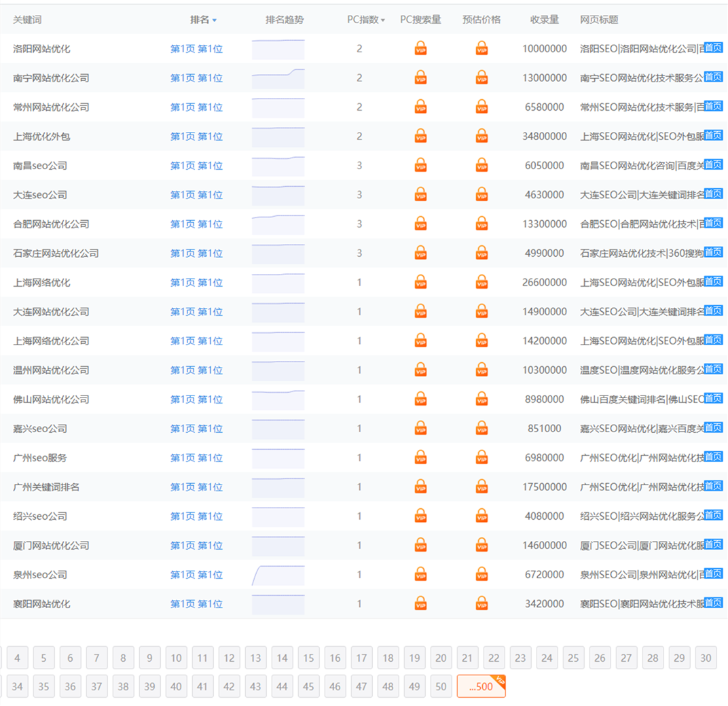The width and height of the screenshot is (728, 706).
Task: Select keyword 石家庄网站优化公司
Action: 56,253
